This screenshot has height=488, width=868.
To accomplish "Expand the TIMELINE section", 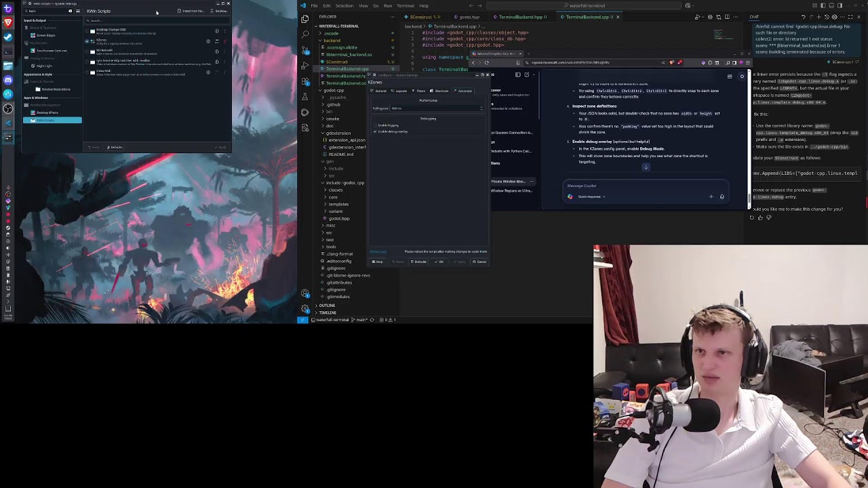I will [x=315, y=312].
